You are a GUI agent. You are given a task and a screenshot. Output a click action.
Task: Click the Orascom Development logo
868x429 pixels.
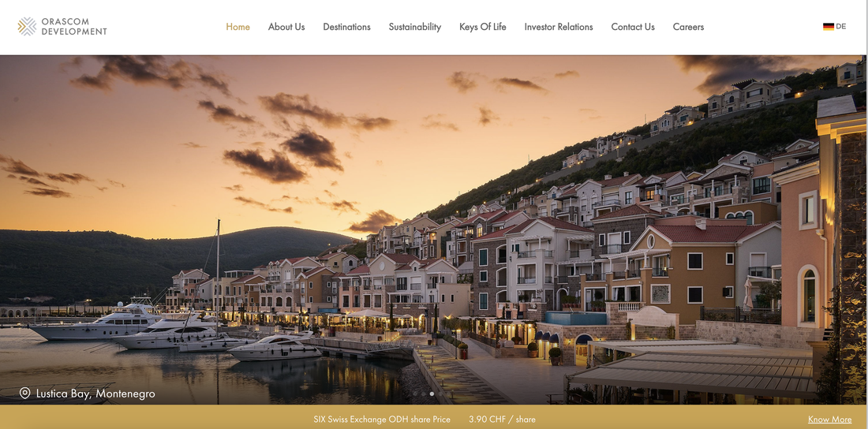(62, 27)
